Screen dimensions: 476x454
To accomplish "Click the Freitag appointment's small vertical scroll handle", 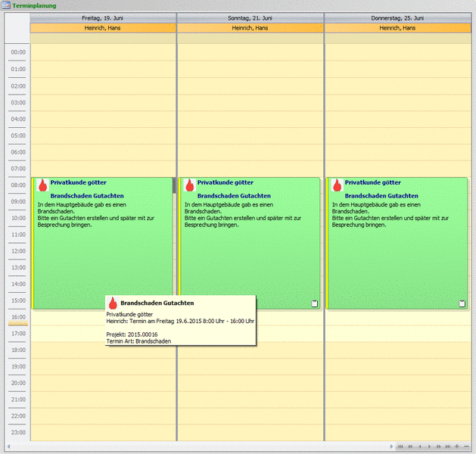I will pyautogui.click(x=174, y=185).
